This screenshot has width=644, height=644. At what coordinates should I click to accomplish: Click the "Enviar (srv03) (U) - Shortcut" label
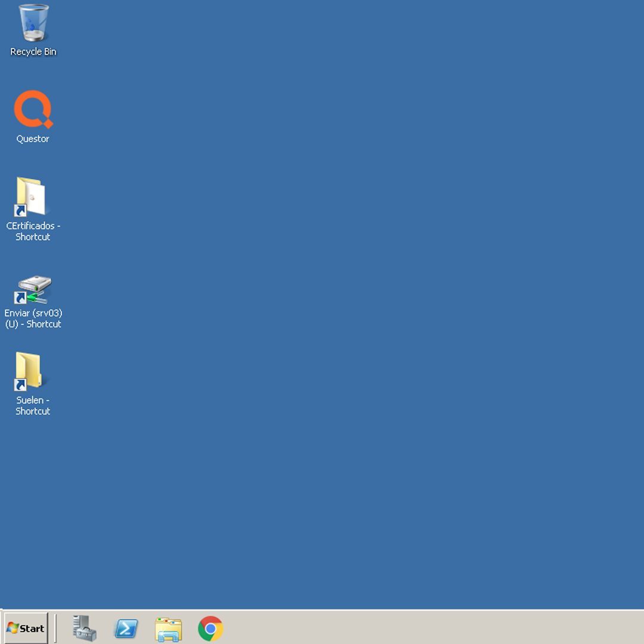pos(33,318)
